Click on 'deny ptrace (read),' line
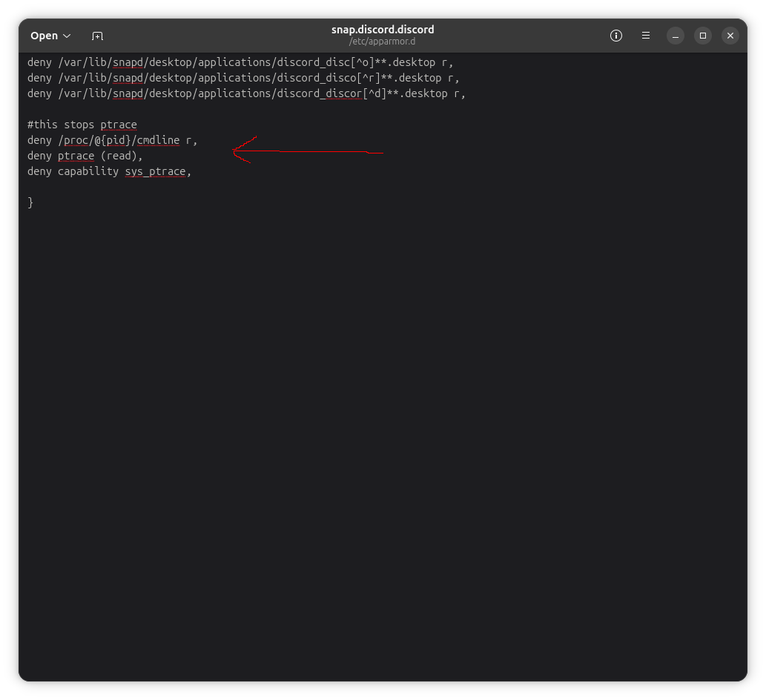766x700 pixels. coord(85,156)
